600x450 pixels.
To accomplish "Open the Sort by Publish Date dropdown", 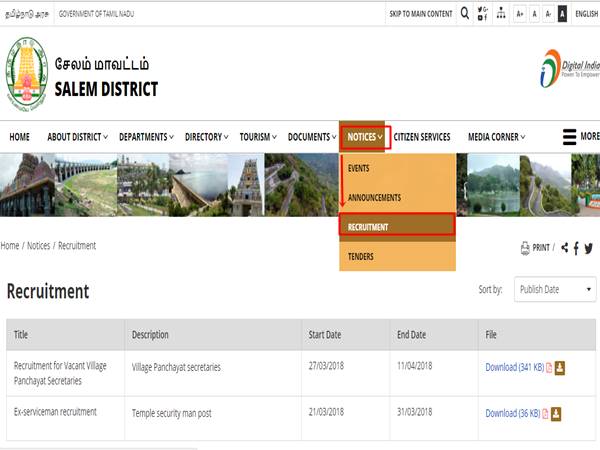I will pos(555,289).
